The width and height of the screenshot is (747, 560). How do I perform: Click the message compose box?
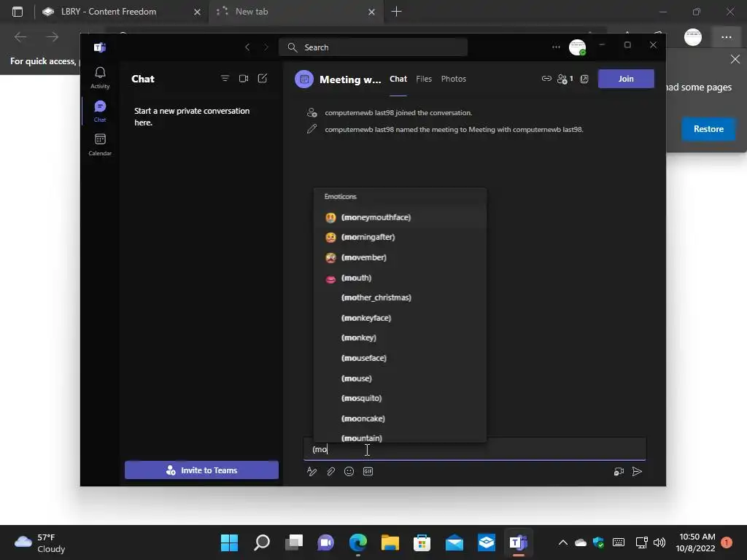click(x=475, y=449)
